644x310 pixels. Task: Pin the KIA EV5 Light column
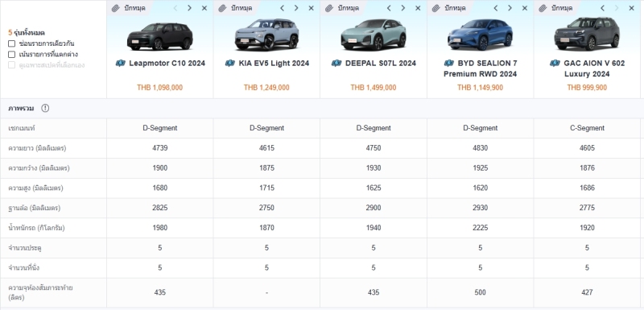[236, 8]
